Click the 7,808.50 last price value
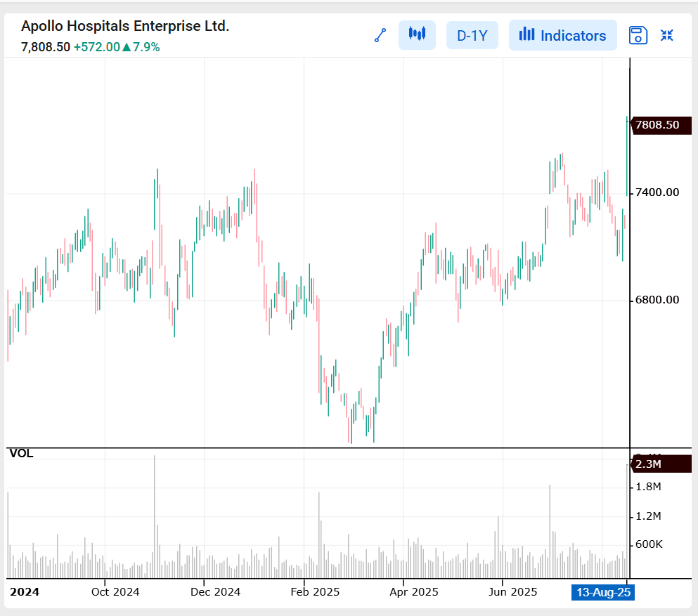698x616 pixels. (x=46, y=47)
